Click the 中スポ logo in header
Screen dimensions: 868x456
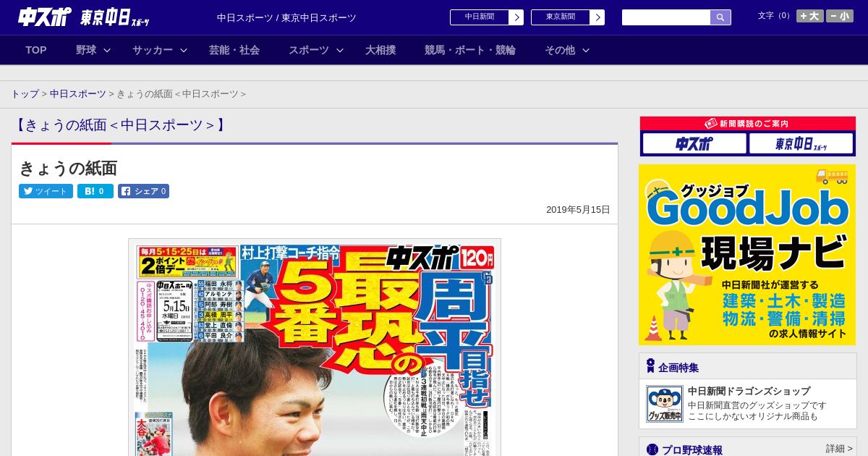coord(45,17)
